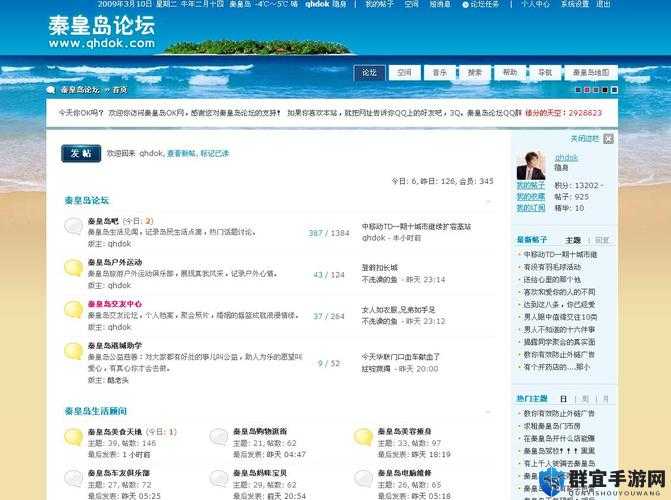The height and width of the screenshot is (500, 671).
Task: Open the 导航 navigation tab
Action: tap(545, 73)
